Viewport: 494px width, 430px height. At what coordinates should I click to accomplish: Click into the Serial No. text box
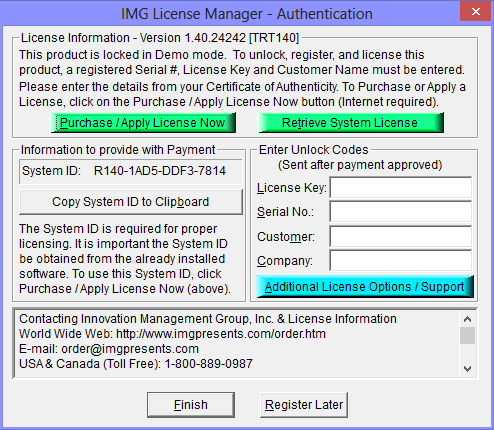[x=401, y=212]
